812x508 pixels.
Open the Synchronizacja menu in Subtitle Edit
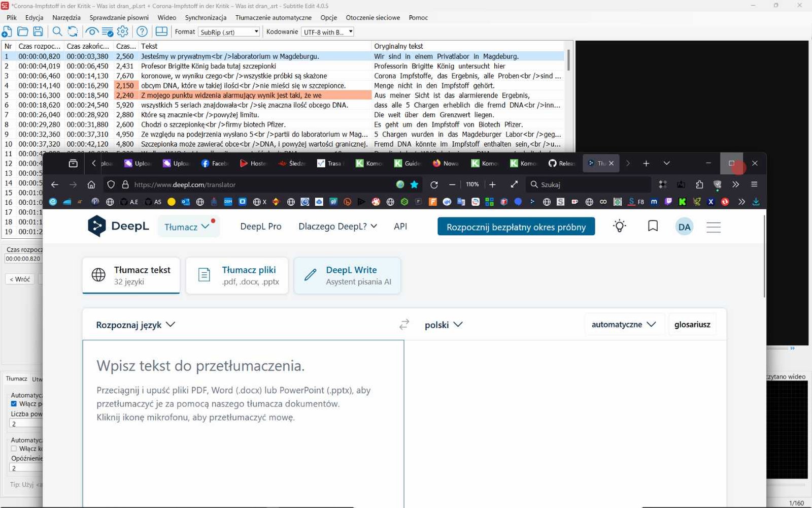[x=206, y=17]
